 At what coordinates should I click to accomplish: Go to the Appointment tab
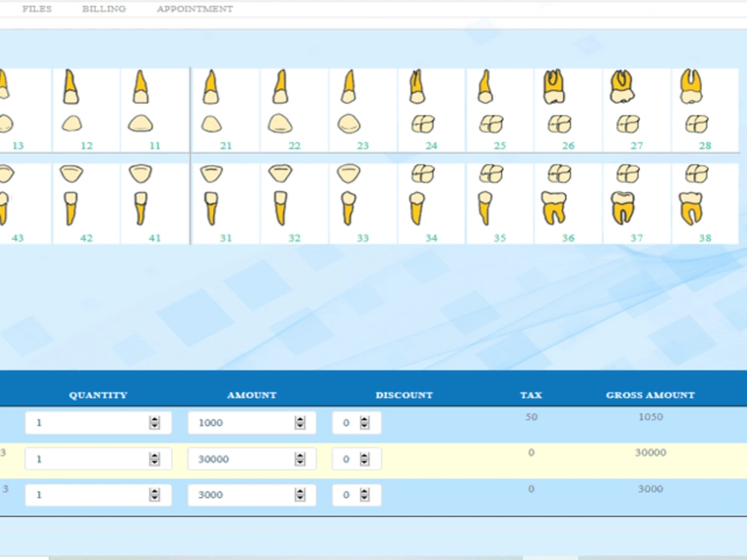[195, 8]
